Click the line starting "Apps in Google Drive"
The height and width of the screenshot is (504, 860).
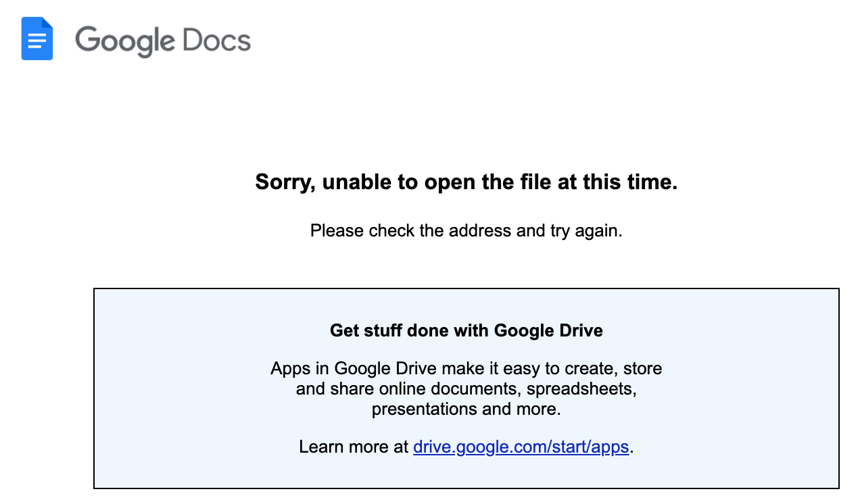click(x=466, y=368)
